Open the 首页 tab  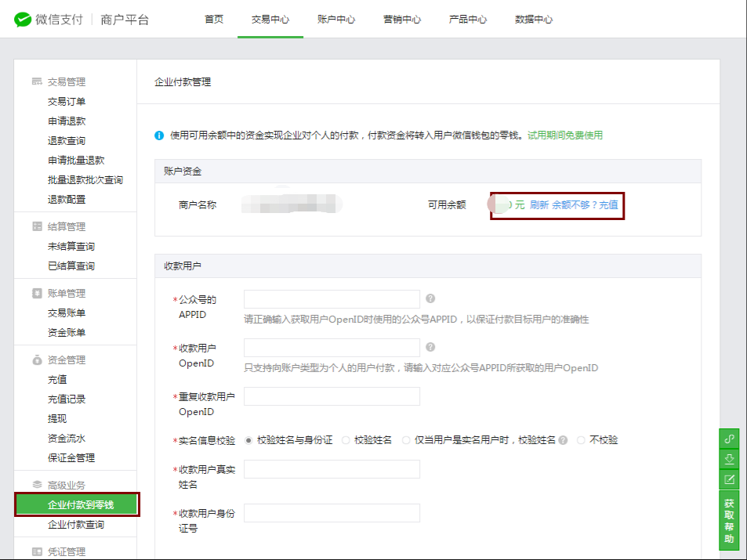[214, 20]
